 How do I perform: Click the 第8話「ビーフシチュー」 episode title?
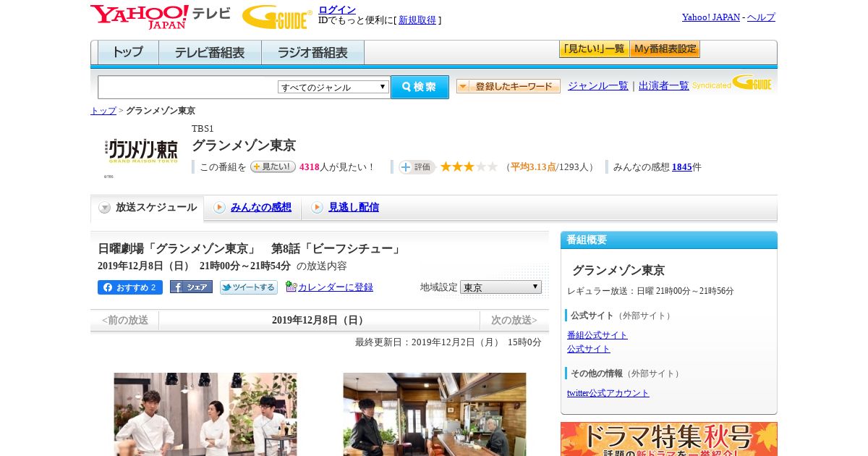click(336, 249)
